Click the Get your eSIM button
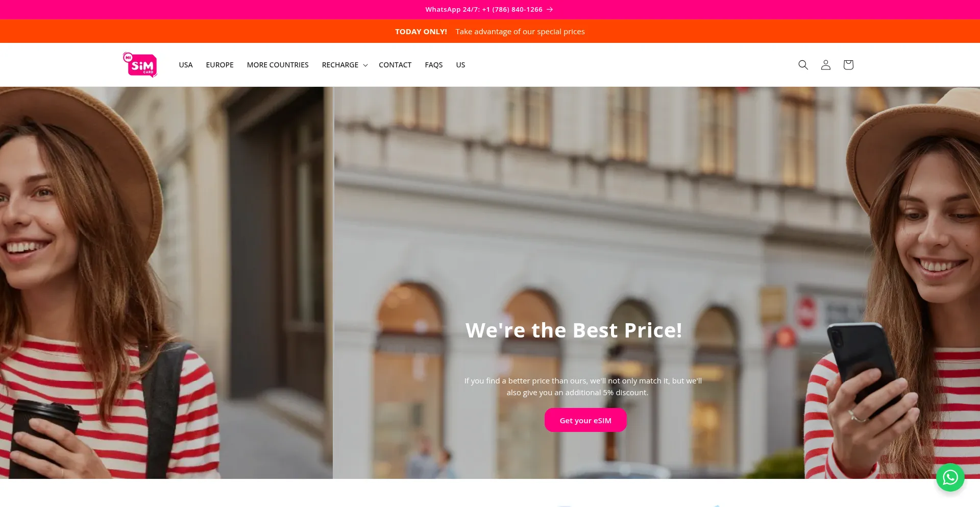 click(585, 420)
